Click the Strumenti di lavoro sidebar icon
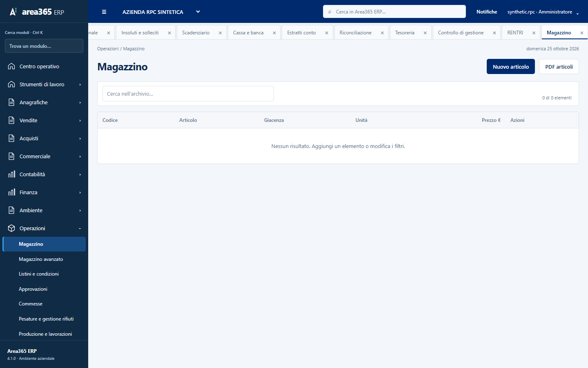 point(11,84)
